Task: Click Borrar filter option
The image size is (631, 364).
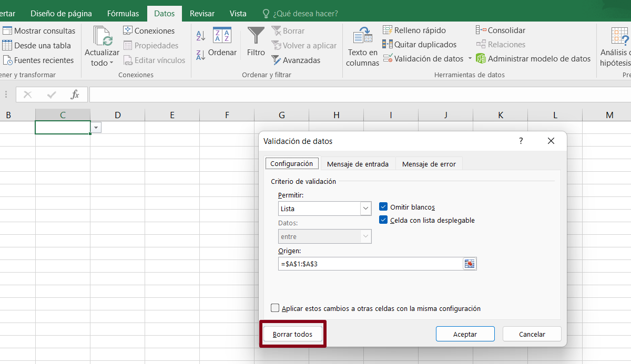Action: pos(288,31)
